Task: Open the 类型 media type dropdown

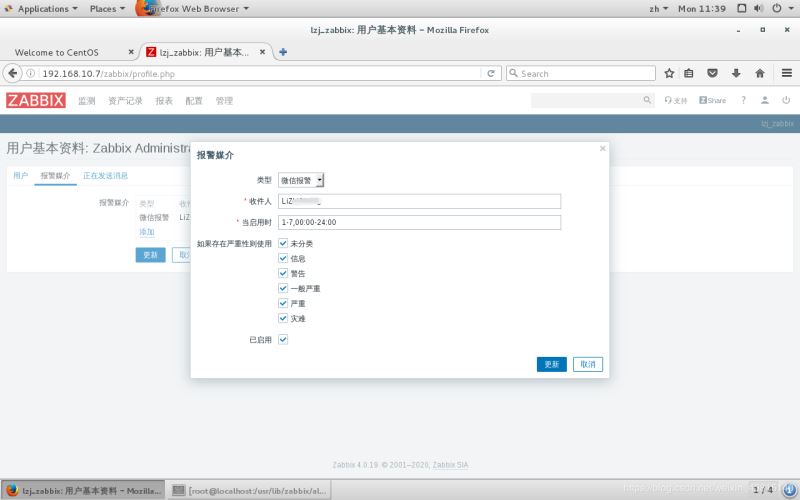Action: click(301, 180)
